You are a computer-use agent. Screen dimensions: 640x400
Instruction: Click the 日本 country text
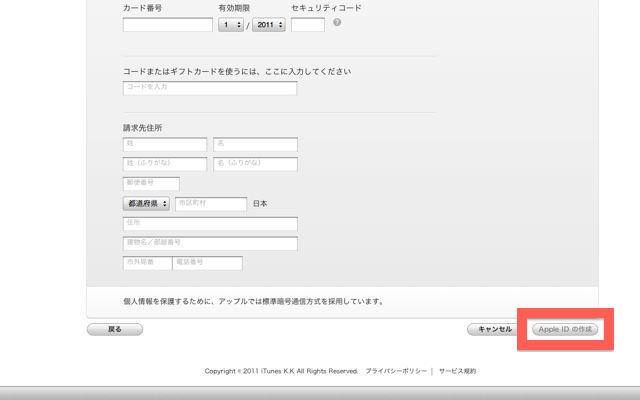pos(260,203)
